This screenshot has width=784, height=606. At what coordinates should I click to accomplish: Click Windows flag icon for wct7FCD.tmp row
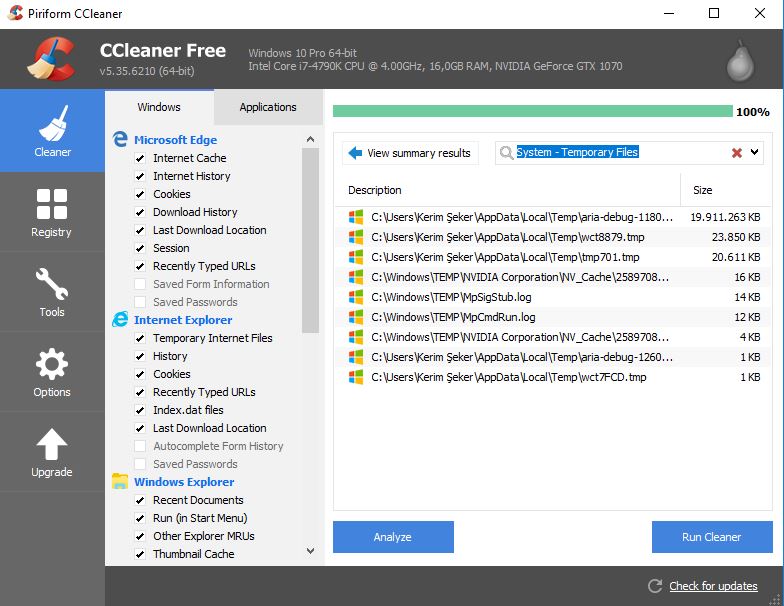tap(356, 377)
